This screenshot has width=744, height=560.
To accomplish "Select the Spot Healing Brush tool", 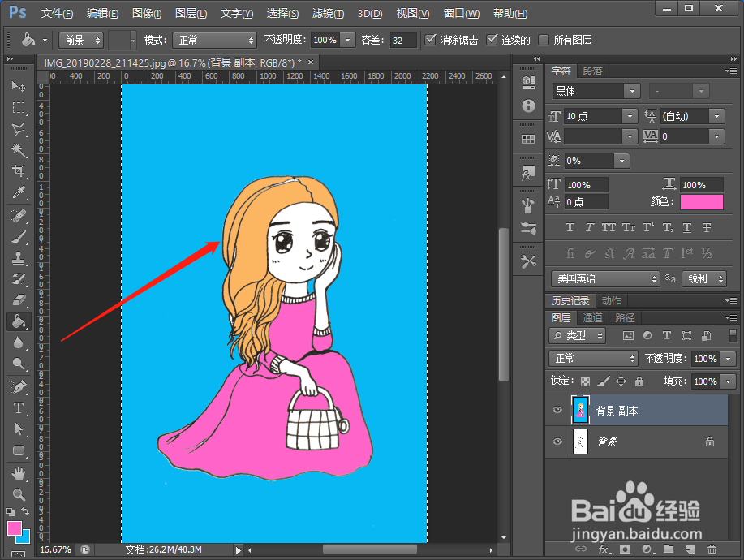I will pyautogui.click(x=19, y=216).
